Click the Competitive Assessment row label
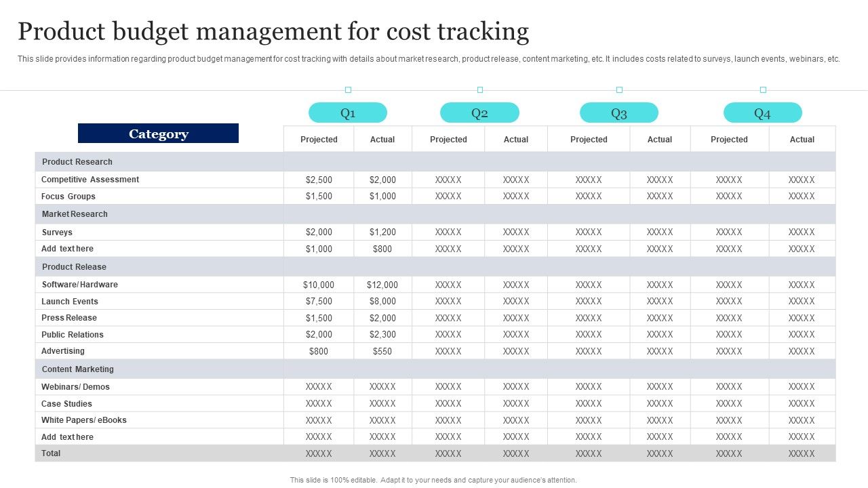Screen dimensions: 868x488 point(90,180)
